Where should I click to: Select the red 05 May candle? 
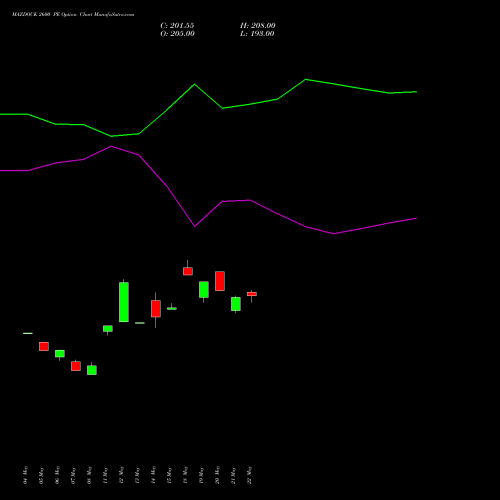44,346
